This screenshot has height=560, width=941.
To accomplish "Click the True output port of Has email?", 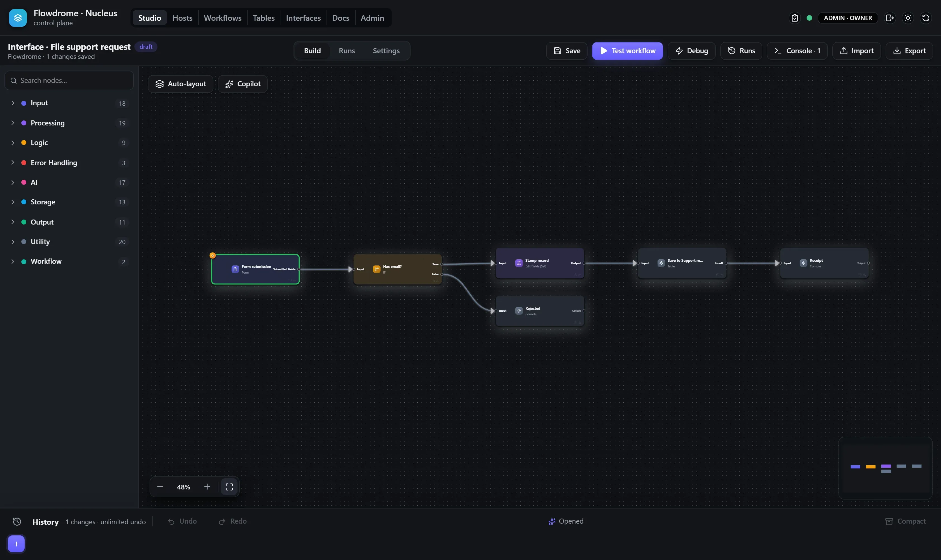I will click(442, 264).
